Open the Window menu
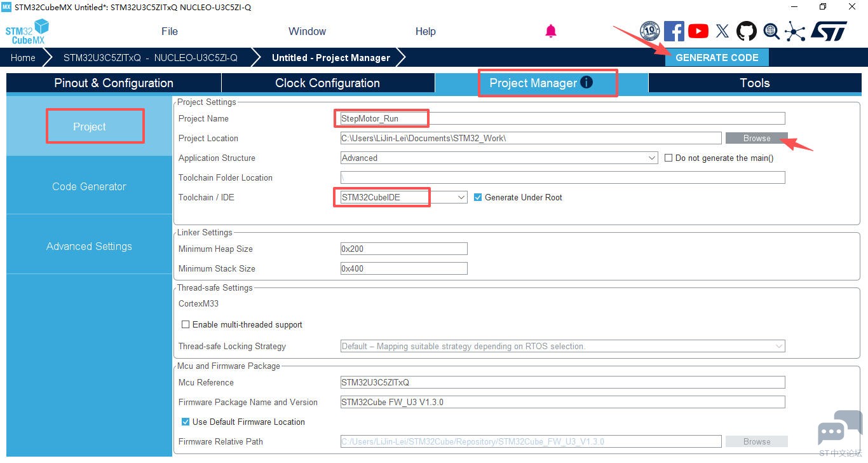This screenshot has height=463, width=868. (307, 31)
